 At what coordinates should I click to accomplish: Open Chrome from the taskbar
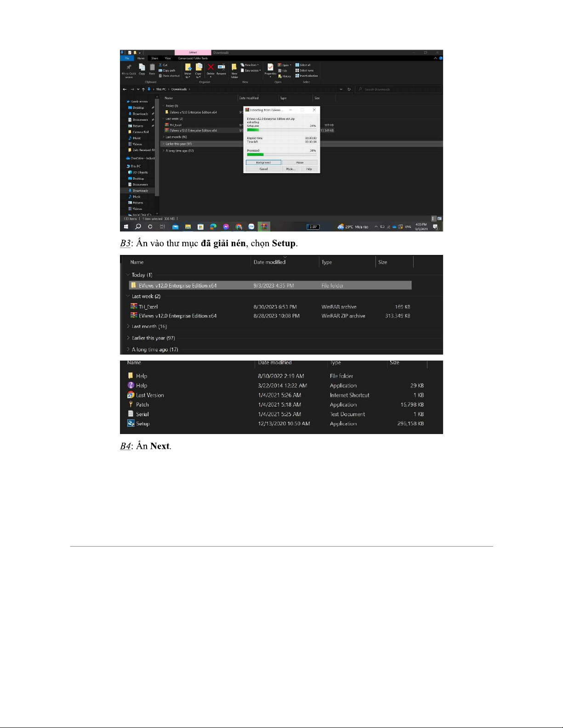click(239, 226)
